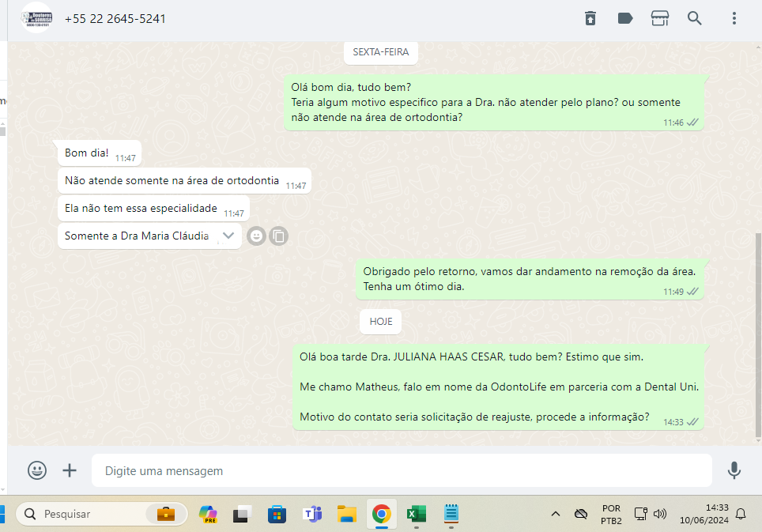Click copy icon beside Maria Cláudia message
Screen dimensions: 762x532
tap(278, 236)
